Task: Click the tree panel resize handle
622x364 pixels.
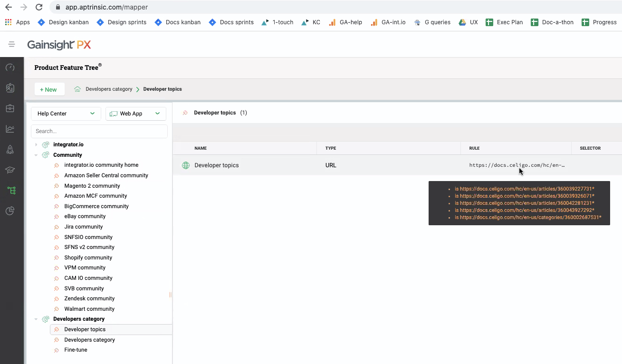Action: (170, 295)
